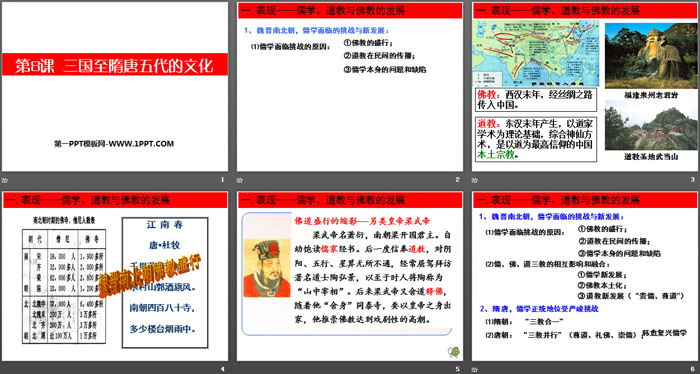Image resolution: width=700 pixels, height=374 pixels.
Task: Click the small turtle icon on slide 5
Action: (x=454, y=352)
